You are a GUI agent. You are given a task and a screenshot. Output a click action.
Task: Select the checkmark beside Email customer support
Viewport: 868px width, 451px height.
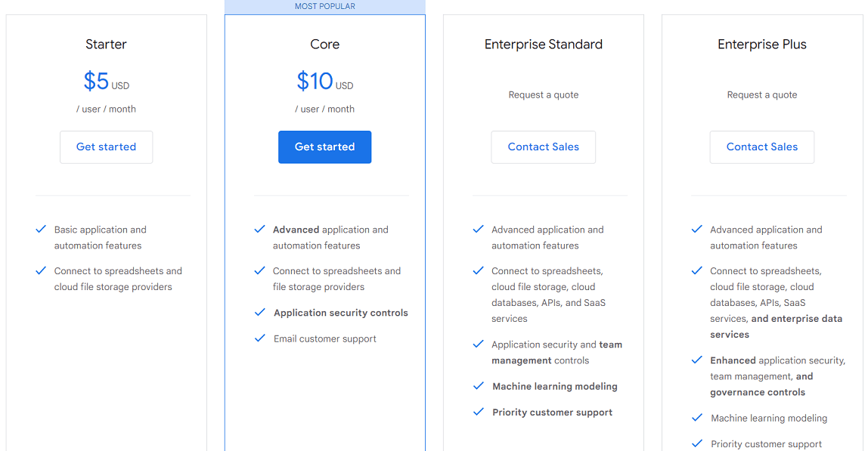(260, 338)
